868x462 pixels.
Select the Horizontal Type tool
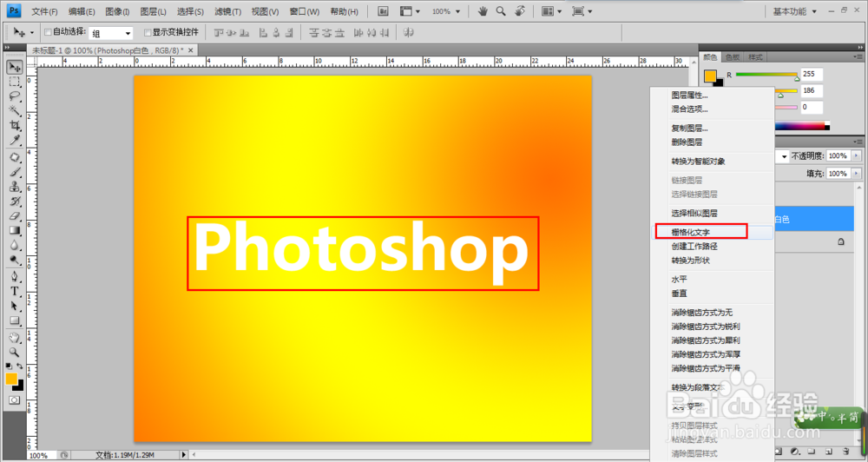click(15, 291)
